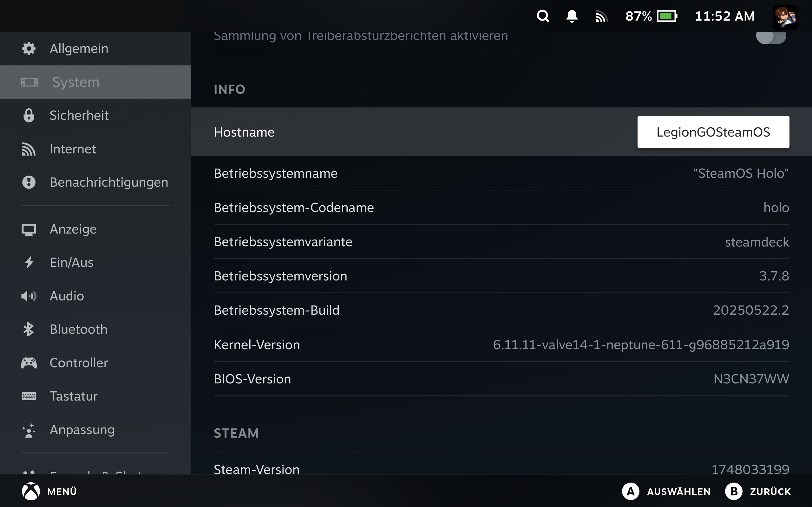The image size is (812, 507).
Task: Click the Sicherheit lock icon
Action: point(29,115)
